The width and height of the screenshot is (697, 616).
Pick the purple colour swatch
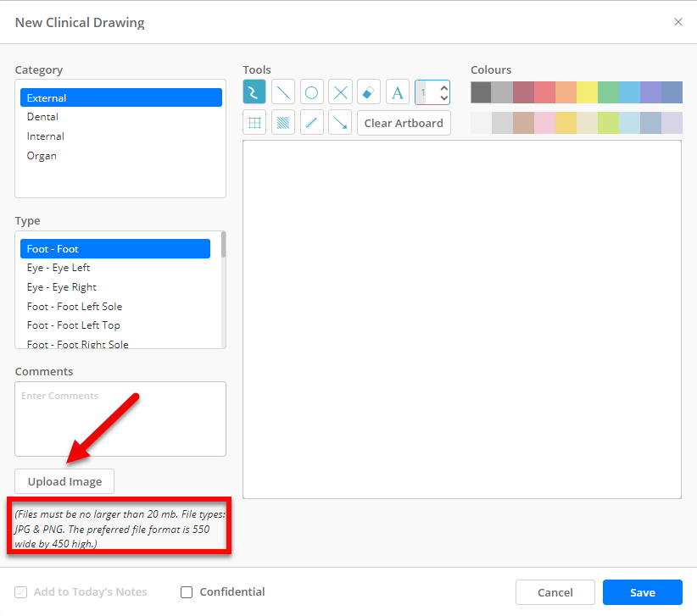pos(650,92)
